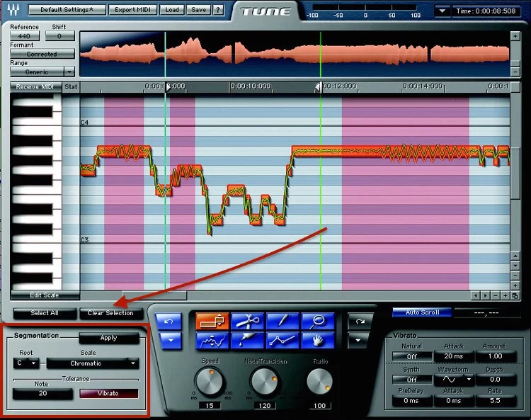Select the Hand navigation tool
The image size is (531, 420).
tap(318, 341)
